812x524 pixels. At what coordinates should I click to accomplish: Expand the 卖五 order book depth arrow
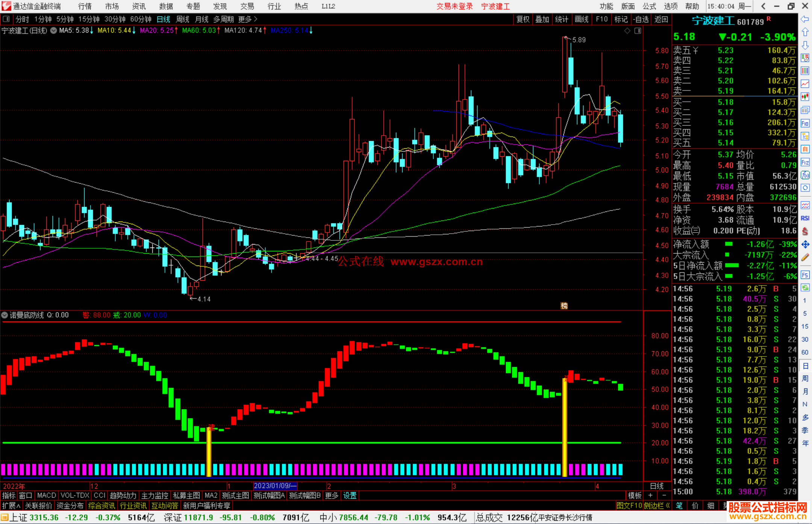695,50
